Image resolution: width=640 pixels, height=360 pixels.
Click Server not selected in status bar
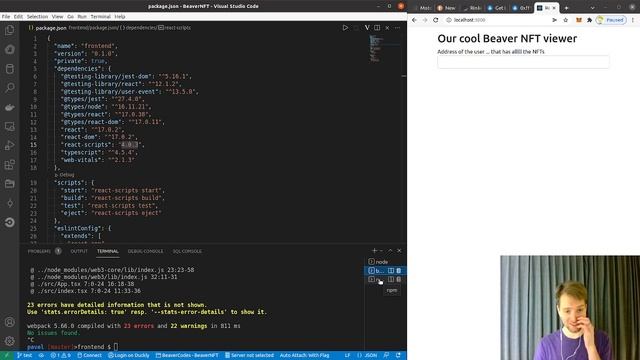click(249, 355)
